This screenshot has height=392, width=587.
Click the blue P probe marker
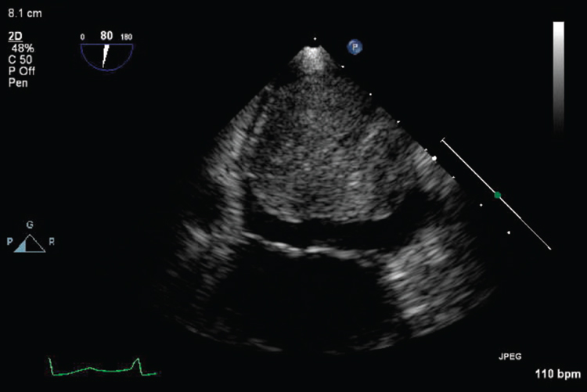355,48
